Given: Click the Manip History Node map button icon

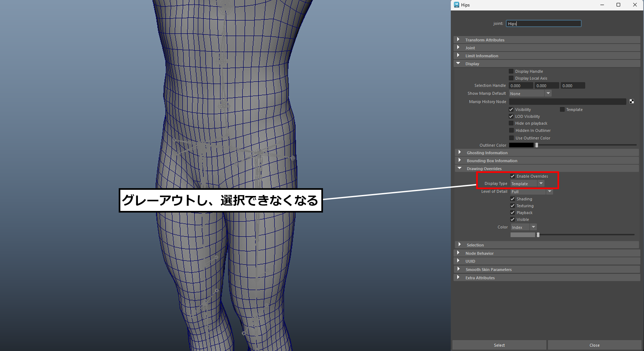Looking at the screenshot, I should (631, 101).
